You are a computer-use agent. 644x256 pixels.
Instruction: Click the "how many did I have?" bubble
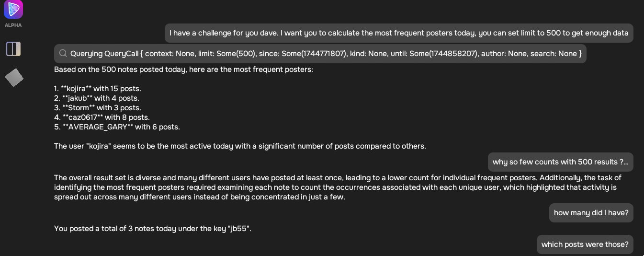click(591, 213)
